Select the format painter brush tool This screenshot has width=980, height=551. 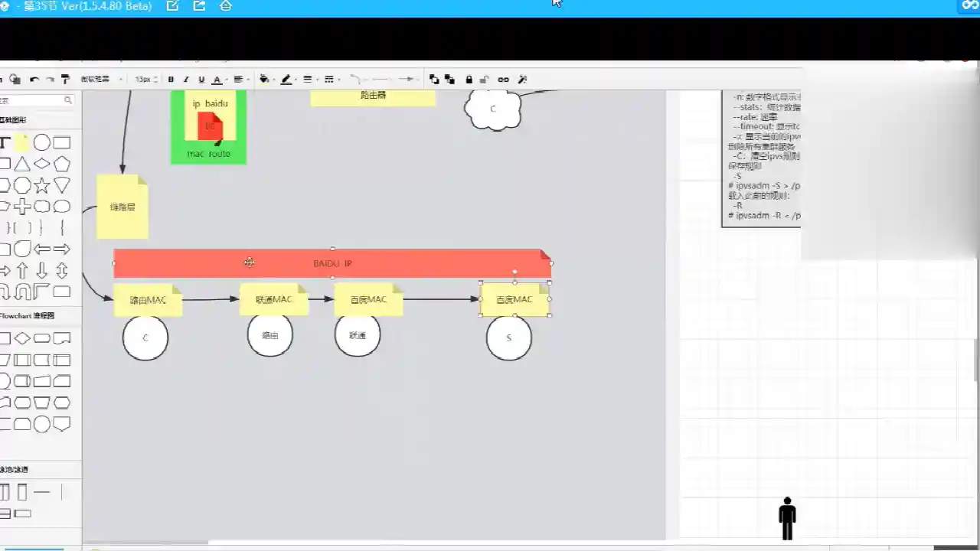(x=65, y=79)
